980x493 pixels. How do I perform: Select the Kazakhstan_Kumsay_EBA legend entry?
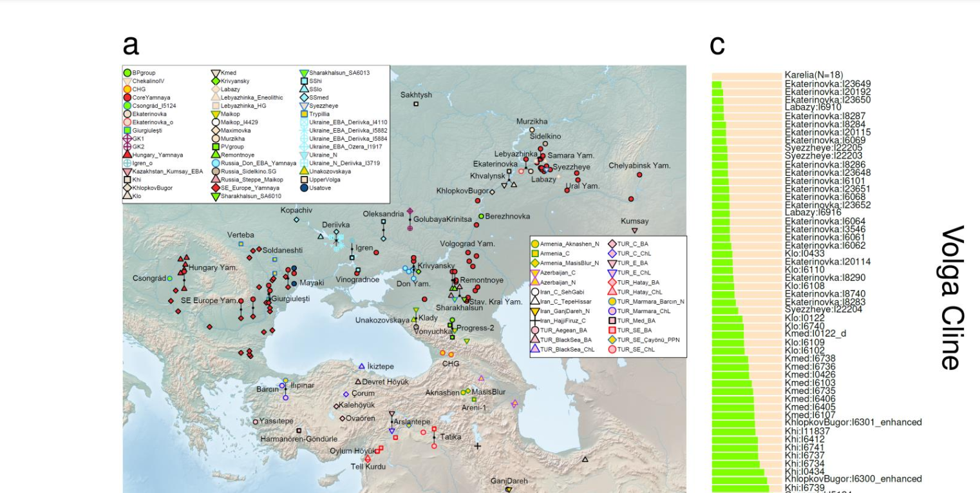pos(163,171)
